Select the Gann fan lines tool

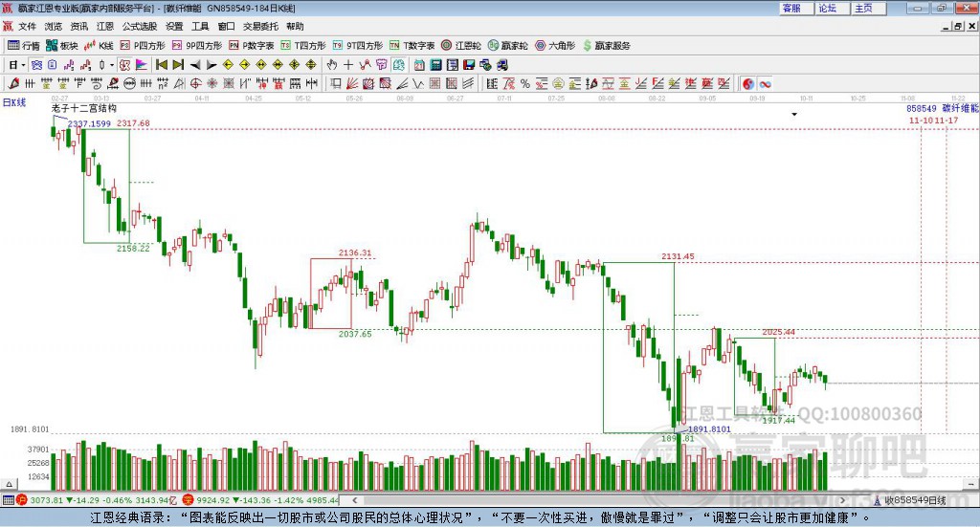[352, 83]
